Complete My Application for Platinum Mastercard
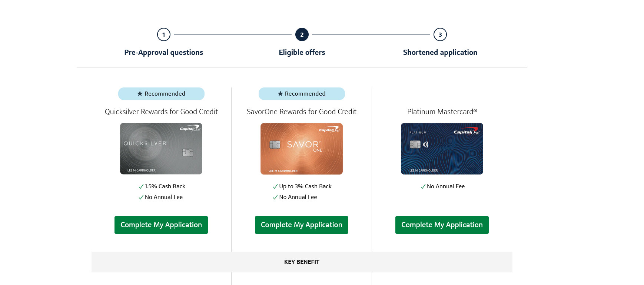The image size is (644, 285). 442,225
